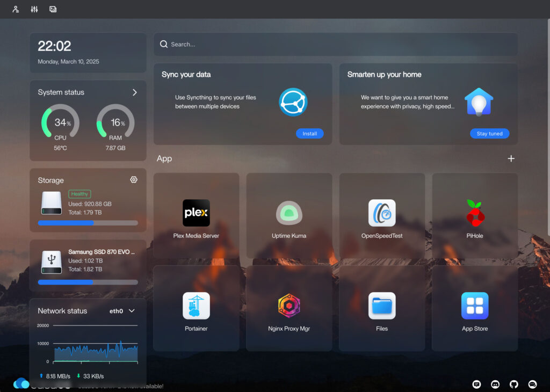Visit CasaOS GitHub via the footer icon
The width and height of the screenshot is (550, 392).
(513, 384)
